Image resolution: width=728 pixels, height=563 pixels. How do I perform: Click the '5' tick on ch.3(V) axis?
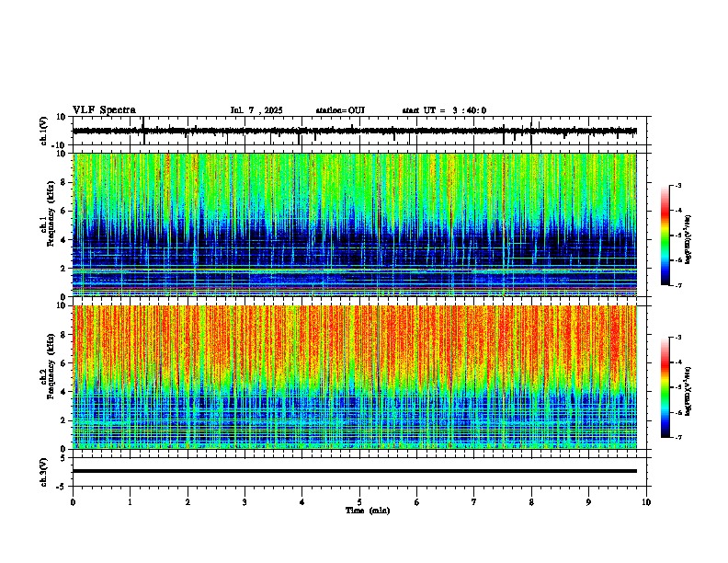[x=63, y=458]
